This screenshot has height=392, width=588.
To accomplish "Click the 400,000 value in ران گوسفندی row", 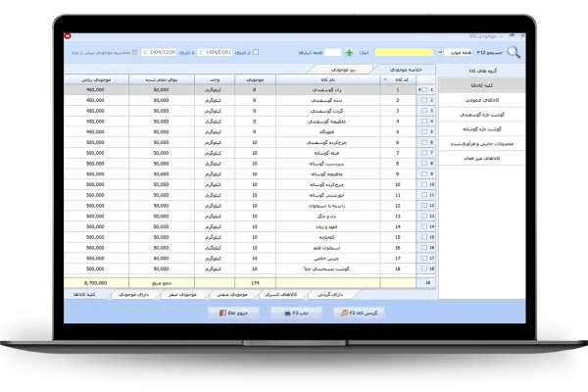I will (x=95, y=89).
